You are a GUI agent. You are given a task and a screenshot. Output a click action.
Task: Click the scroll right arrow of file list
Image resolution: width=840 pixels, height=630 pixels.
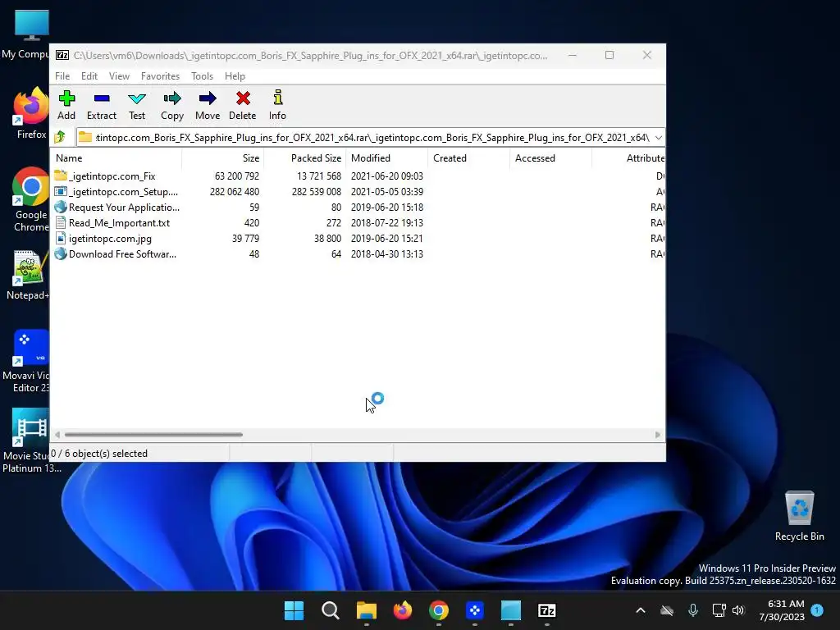pyautogui.click(x=657, y=435)
